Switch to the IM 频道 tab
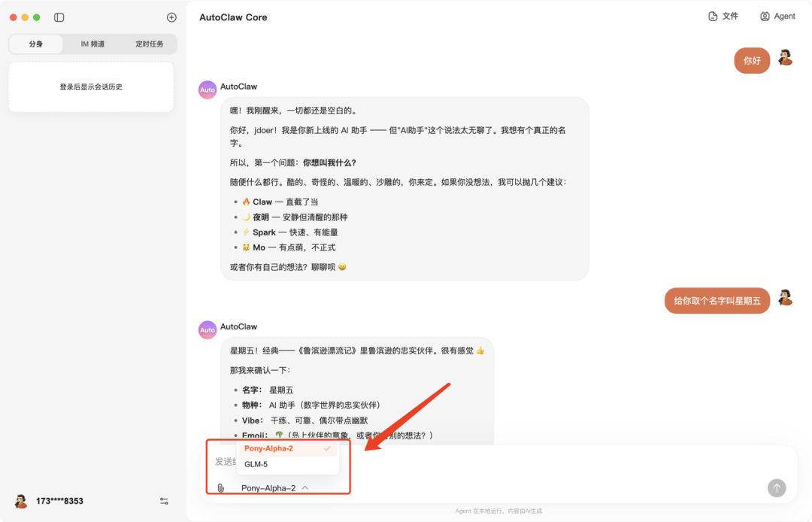This screenshot has width=812, height=522. (92, 43)
